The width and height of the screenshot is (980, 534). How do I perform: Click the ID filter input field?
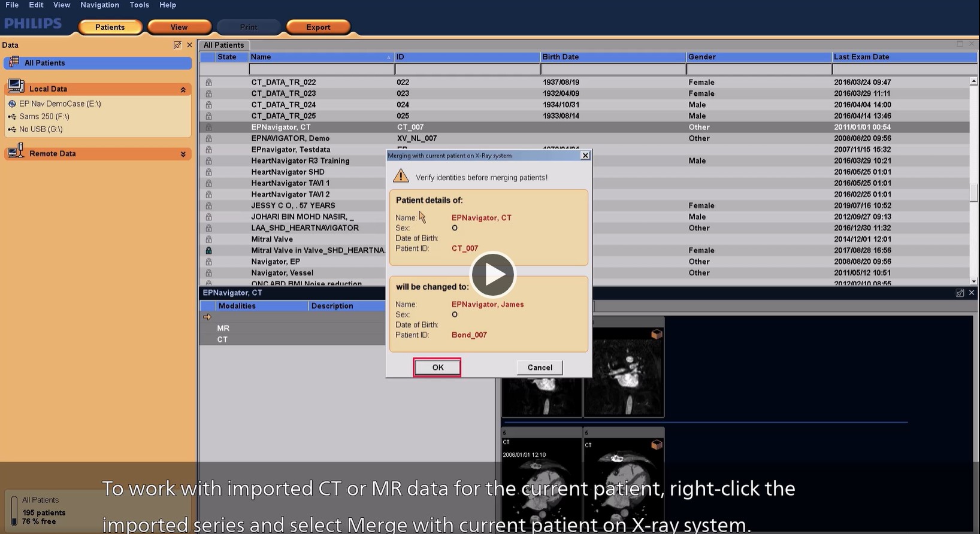pos(467,69)
